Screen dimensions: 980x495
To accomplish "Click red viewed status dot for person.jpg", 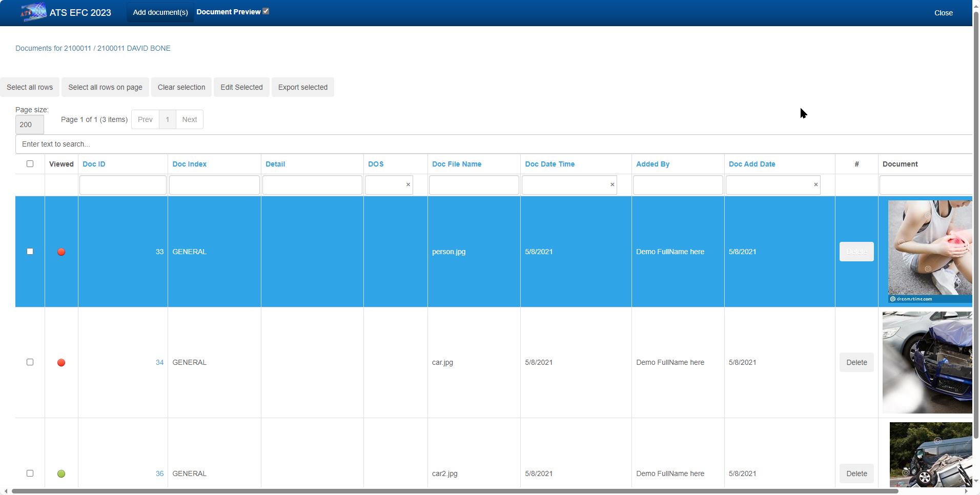I will pos(61,252).
